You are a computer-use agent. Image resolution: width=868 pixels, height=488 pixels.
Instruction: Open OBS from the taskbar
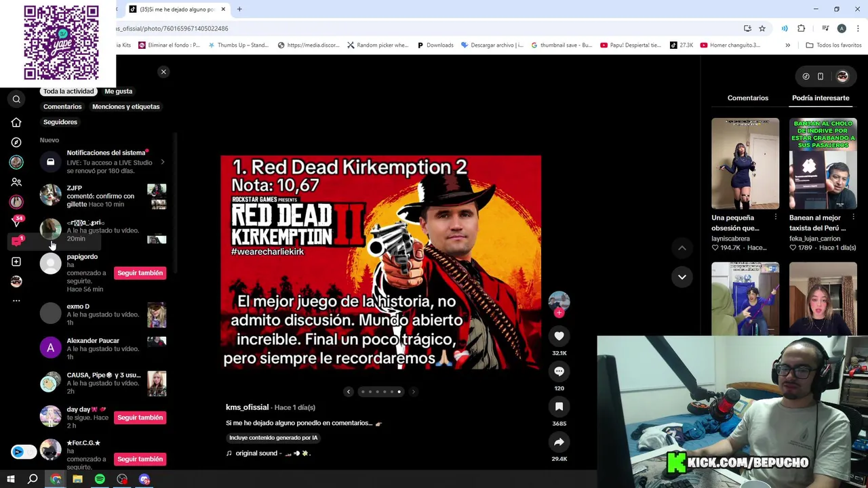point(122,479)
